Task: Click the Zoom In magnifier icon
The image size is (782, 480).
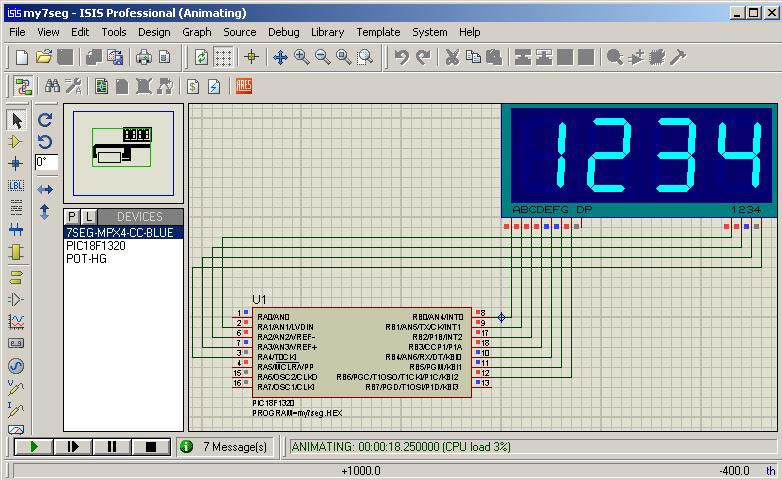Action: tap(302, 58)
